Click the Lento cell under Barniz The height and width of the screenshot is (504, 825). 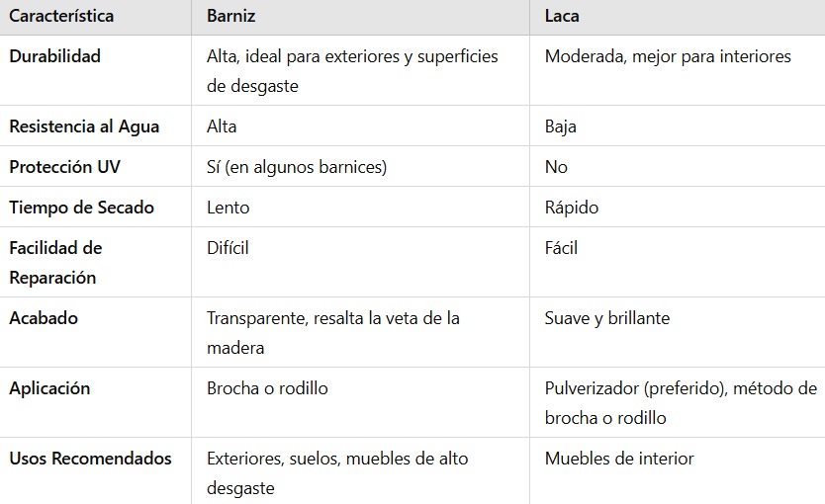(229, 208)
